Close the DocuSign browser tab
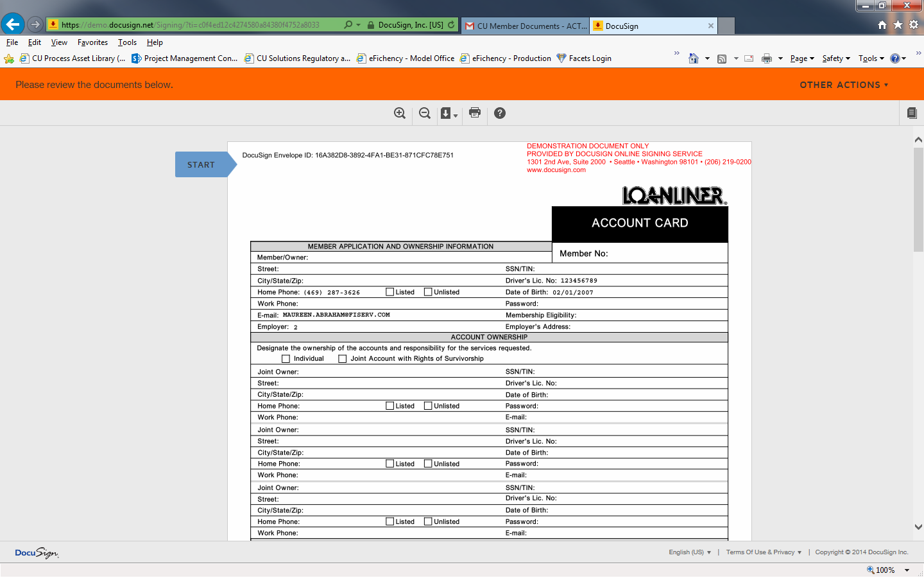The image size is (924, 578). (x=710, y=26)
